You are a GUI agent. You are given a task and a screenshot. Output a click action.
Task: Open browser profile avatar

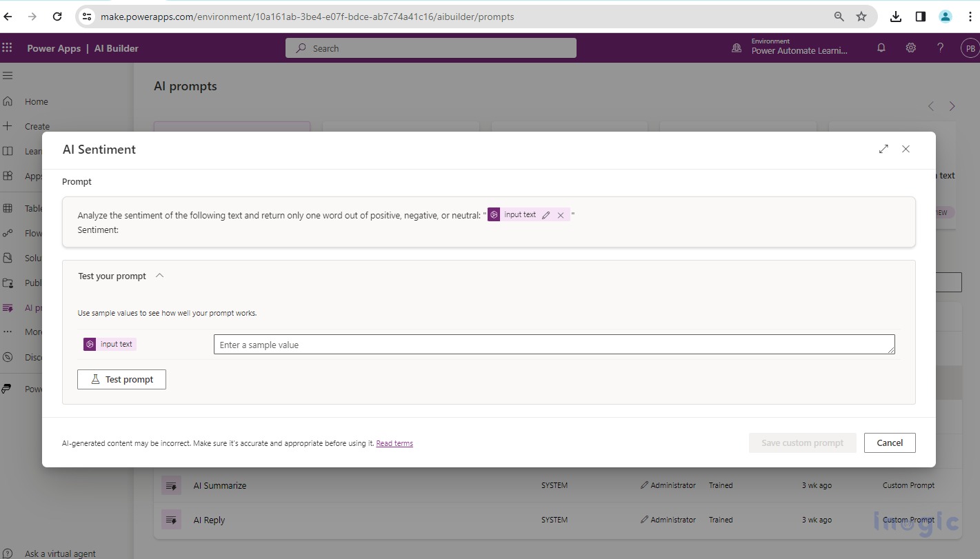tap(946, 17)
